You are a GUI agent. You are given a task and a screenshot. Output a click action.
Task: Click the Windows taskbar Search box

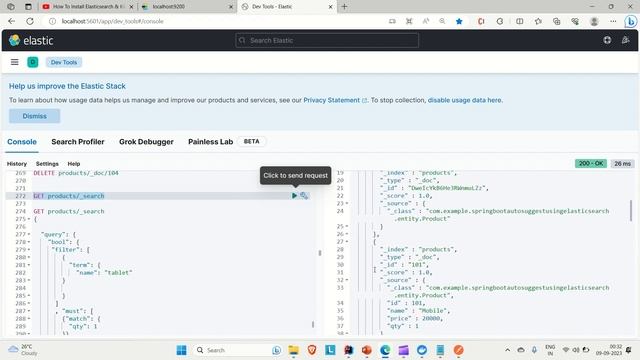(x=238, y=350)
